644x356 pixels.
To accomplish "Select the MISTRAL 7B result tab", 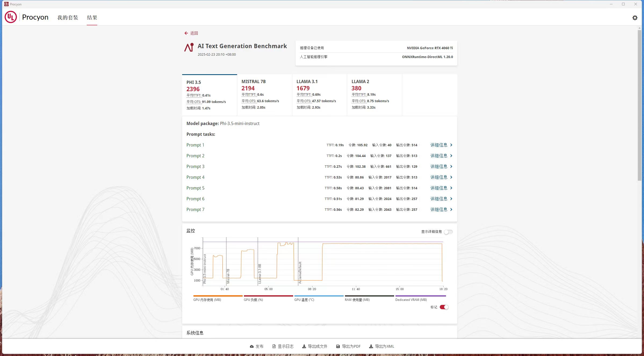I will click(265, 95).
